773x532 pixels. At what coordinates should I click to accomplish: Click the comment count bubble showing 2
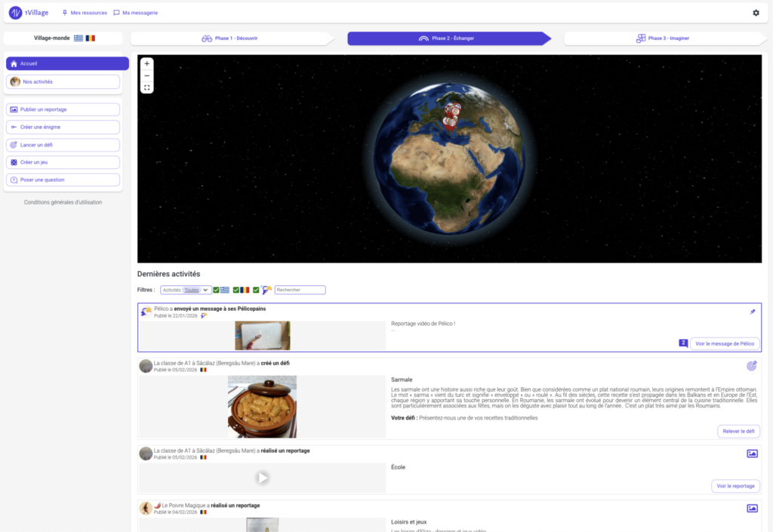[x=683, y=343]
